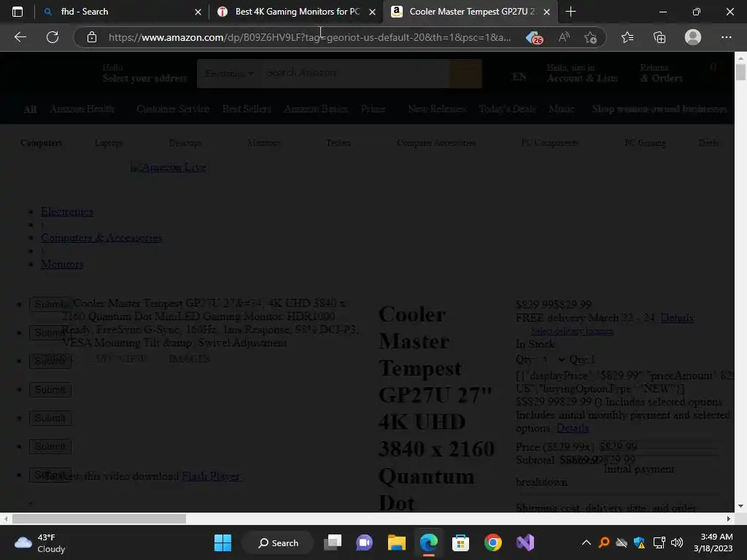Open Details link next to FREE delivery

click(677, 318)
